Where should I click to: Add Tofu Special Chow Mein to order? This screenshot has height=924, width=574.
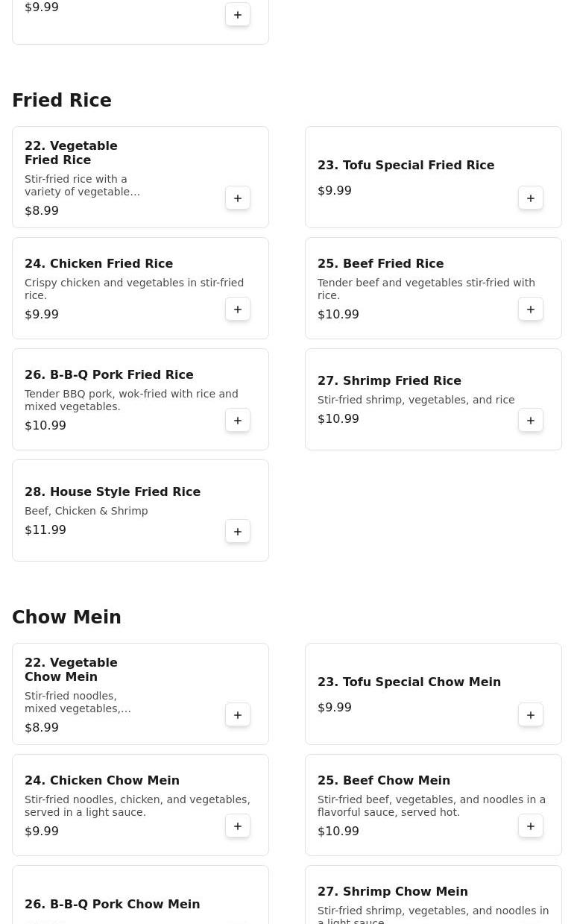(531, 715)
